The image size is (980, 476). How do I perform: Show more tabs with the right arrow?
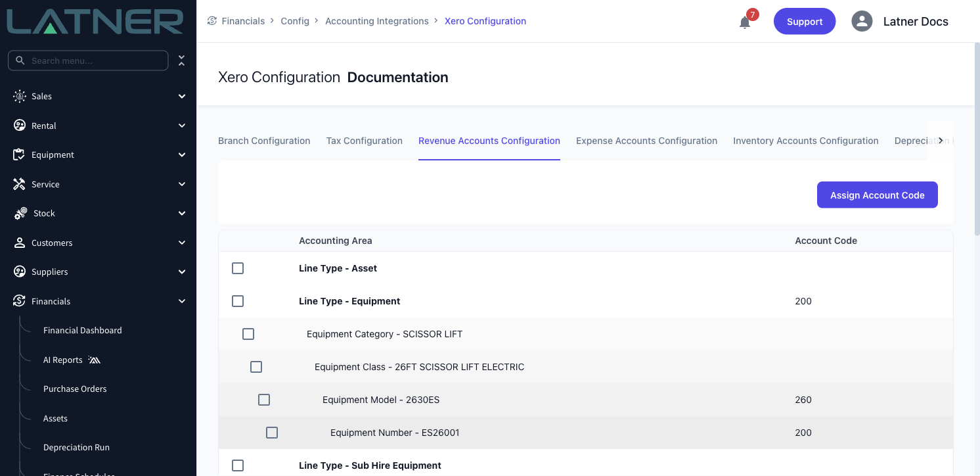[x=941, y=141]
